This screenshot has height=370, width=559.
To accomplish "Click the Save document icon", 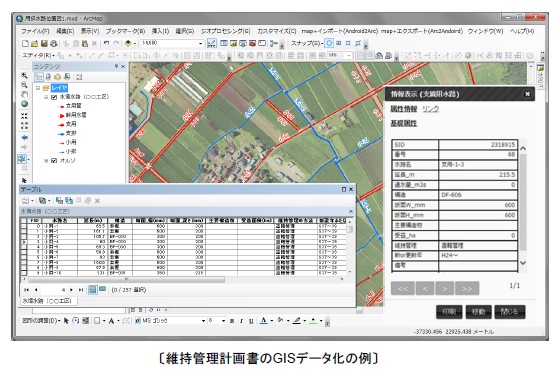I will pos(44,43).
